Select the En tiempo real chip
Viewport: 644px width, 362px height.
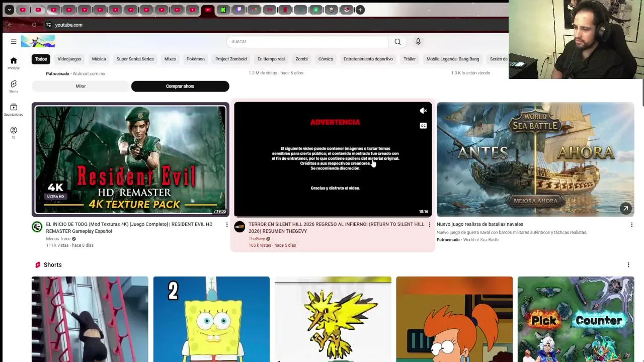point(271,59)
